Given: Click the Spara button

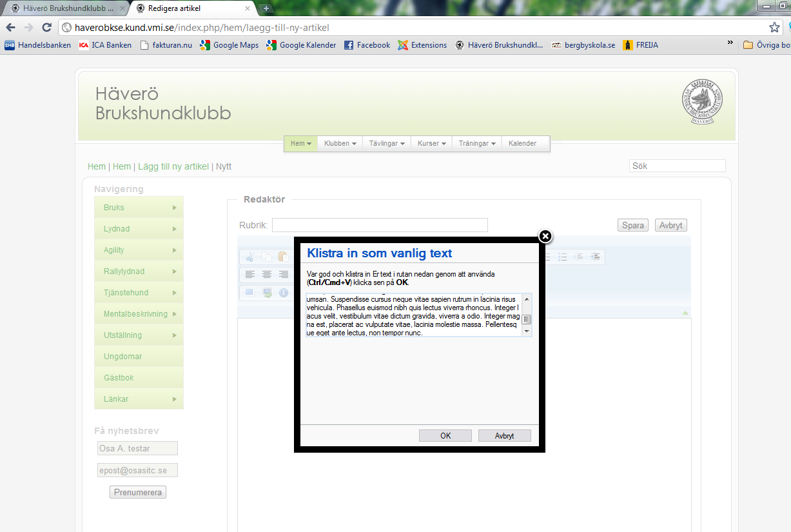Looking at the screenshot, I should [x=633, y=225].
